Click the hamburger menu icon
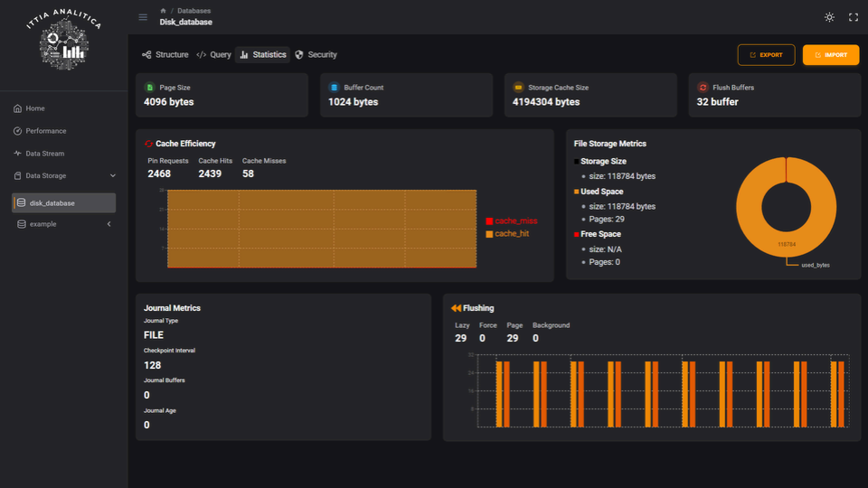The image size is (868, 488). pyautogui.click(x=143, y=17)
